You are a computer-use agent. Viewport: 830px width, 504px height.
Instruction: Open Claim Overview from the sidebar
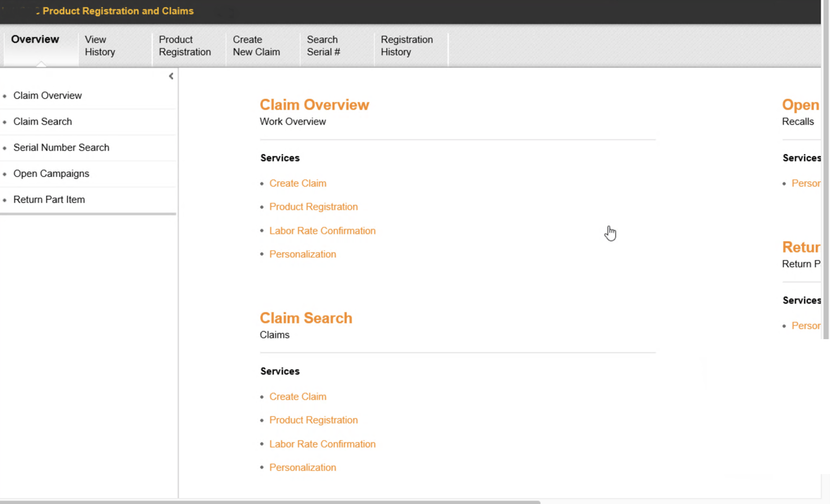click(x=48, y=95)
